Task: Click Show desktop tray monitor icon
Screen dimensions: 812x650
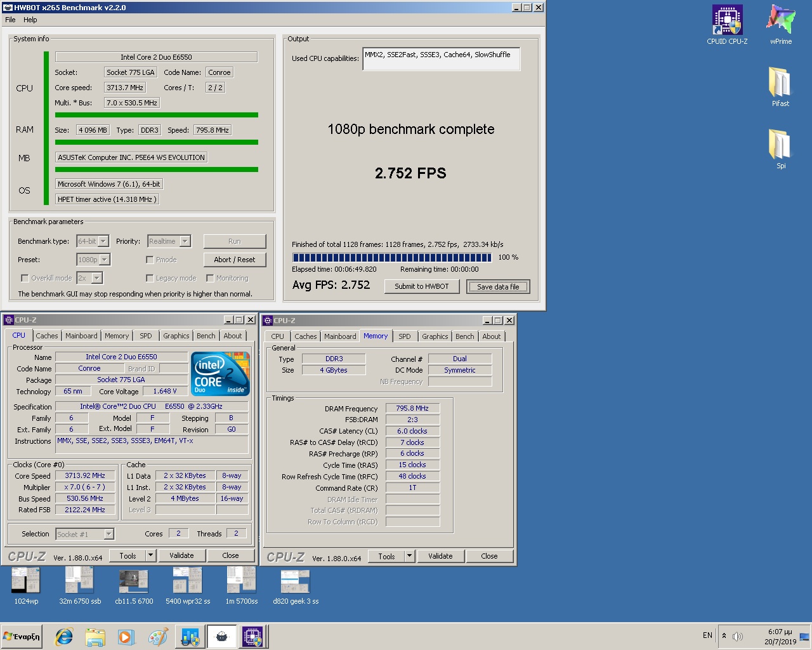Action: (x=804, y=637)
